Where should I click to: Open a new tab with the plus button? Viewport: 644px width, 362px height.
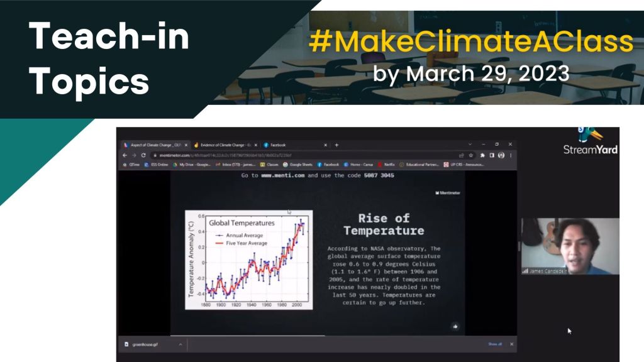(336, 145)
